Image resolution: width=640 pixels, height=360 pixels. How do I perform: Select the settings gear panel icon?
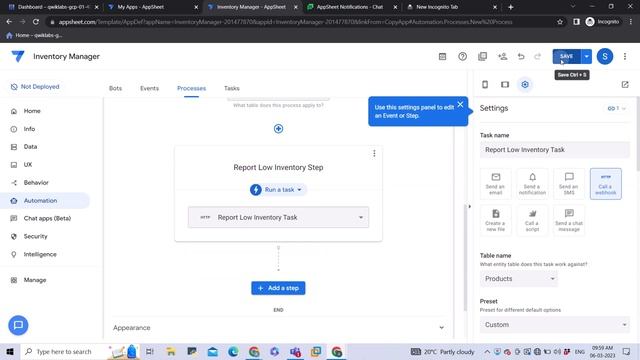pyautogui.click(x=525, y=84)
